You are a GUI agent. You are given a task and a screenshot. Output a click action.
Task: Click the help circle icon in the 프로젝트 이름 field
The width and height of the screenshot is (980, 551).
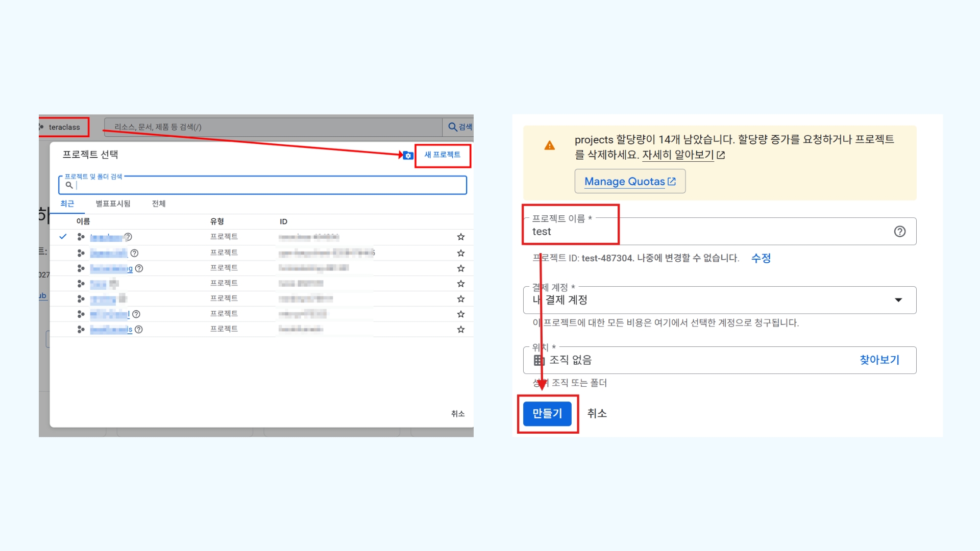(x=899, y=231)
